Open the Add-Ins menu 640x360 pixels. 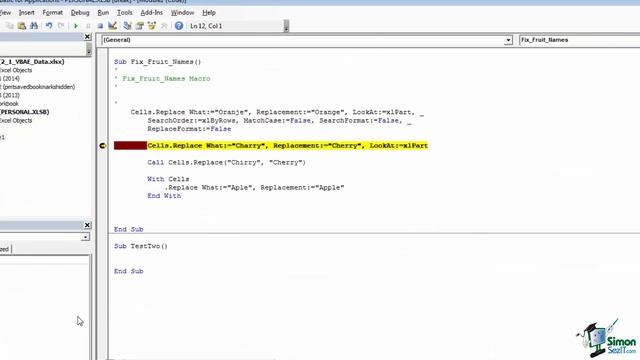[151, 13]
